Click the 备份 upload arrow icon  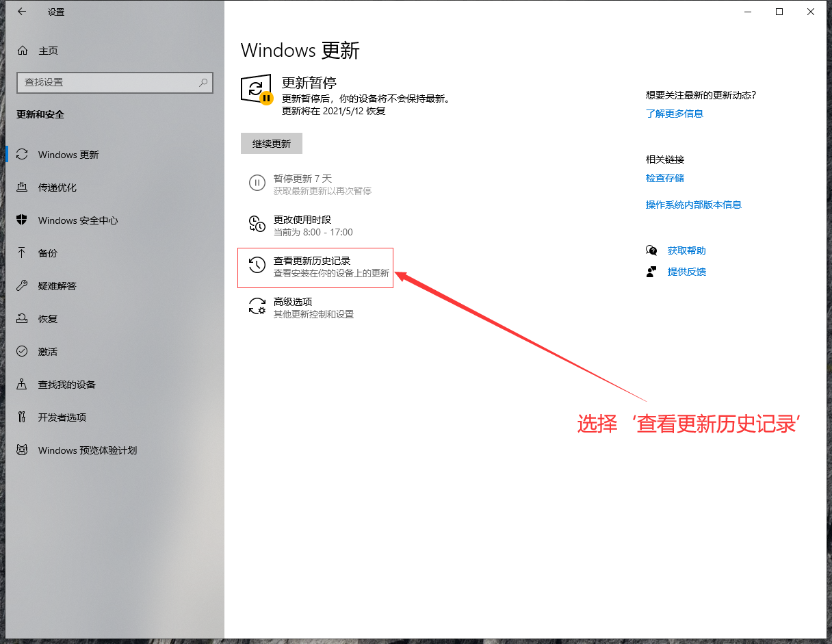pyautogui.click(x=23, y=253)
